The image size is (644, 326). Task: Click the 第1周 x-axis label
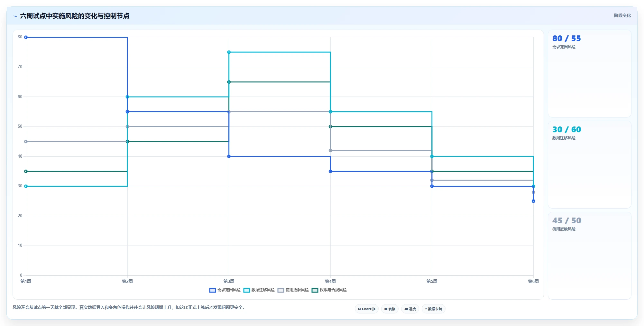coord(26,281)
